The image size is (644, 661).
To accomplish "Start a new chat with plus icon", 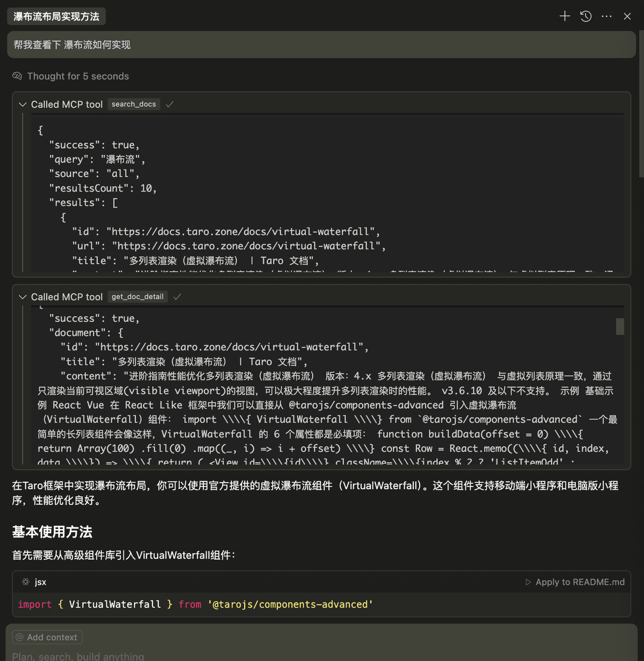I will click(x=565, y=16).
